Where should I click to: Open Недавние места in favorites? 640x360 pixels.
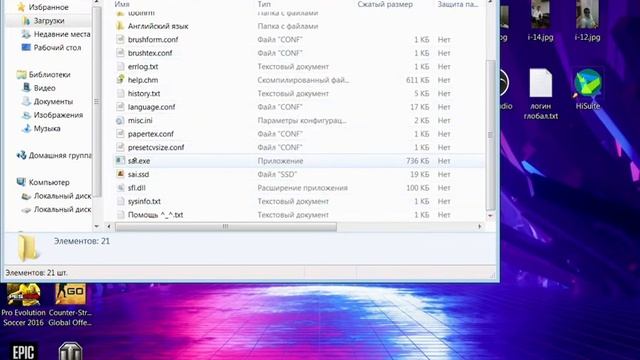tap(62, 34)
